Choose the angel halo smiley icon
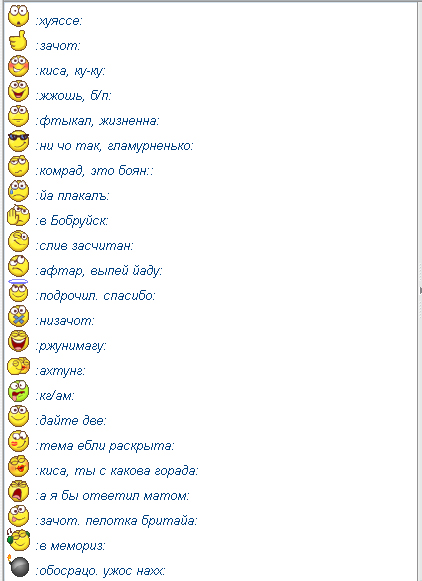 (x=18, y=291)
